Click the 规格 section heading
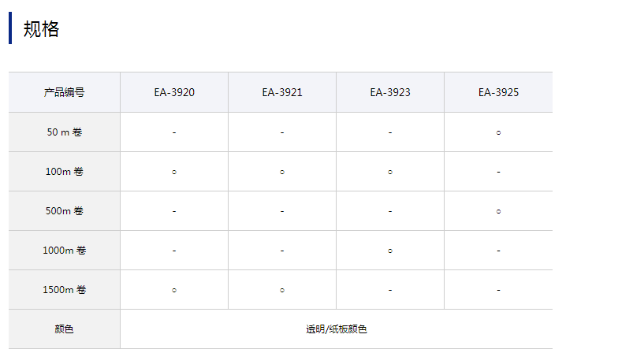The height and width of the screenshot is (364, 633). [41, 29]
